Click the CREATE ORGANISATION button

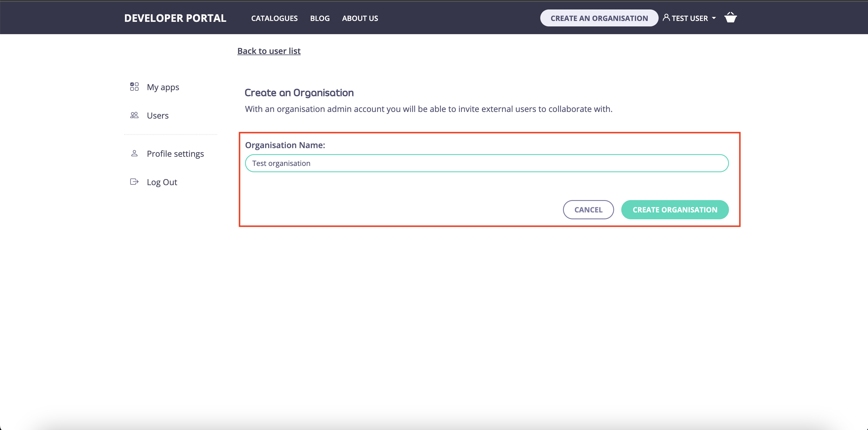coord(675,210)
